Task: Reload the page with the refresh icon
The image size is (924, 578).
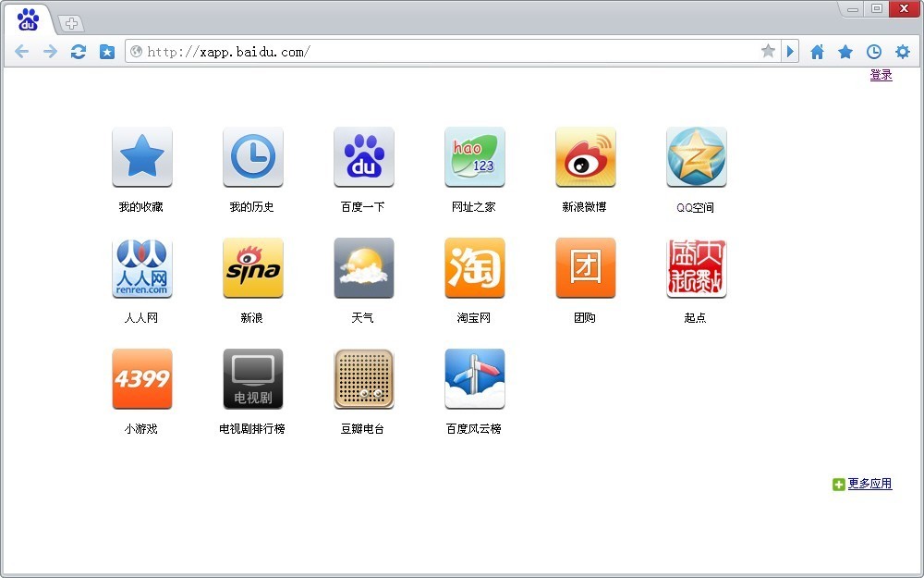Action: 79,52
